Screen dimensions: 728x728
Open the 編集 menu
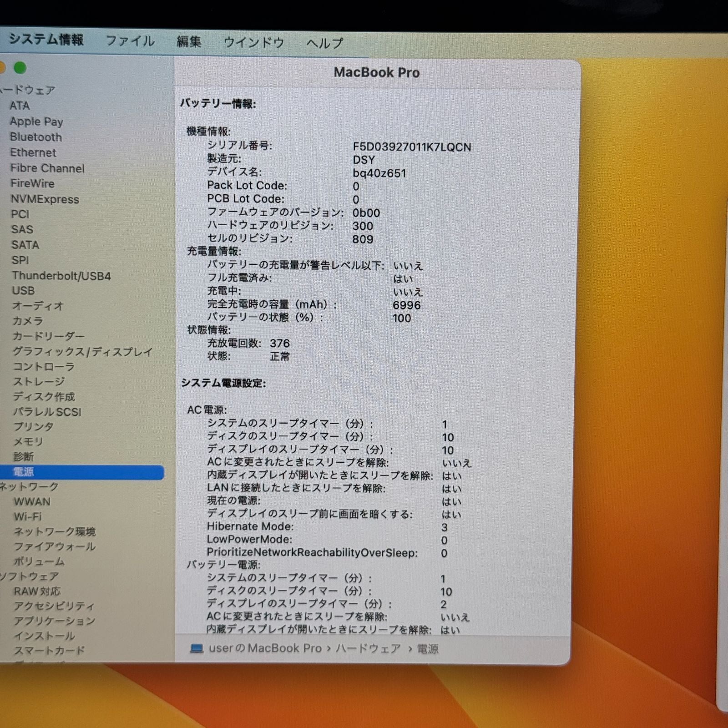(189, 42)
